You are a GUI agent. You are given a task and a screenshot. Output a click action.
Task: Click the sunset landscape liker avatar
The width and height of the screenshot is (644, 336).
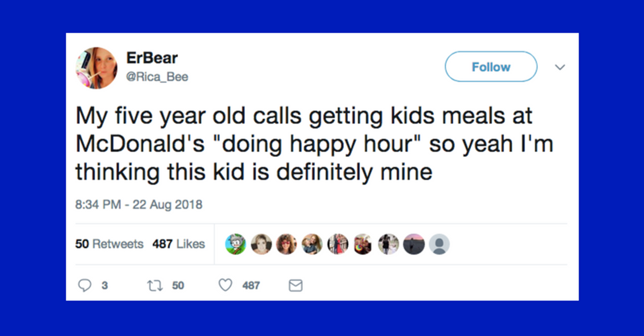tap(414, 244)
